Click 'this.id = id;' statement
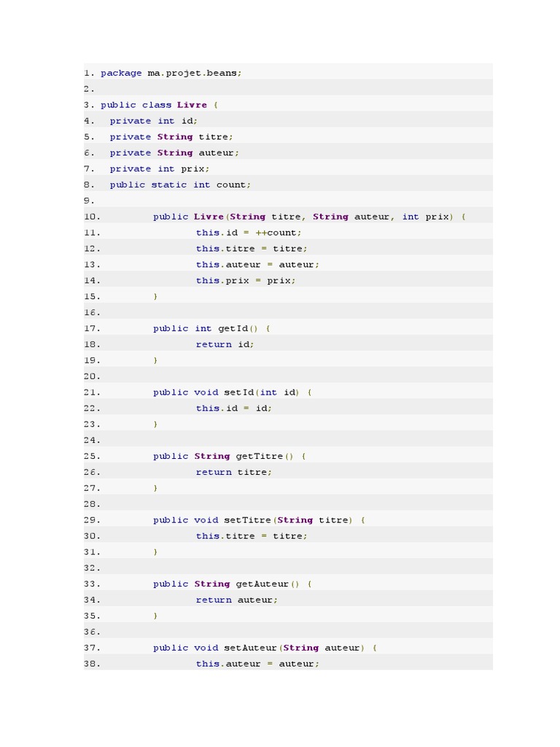This screenshot has width=560, height=747. tap(234, 409)
